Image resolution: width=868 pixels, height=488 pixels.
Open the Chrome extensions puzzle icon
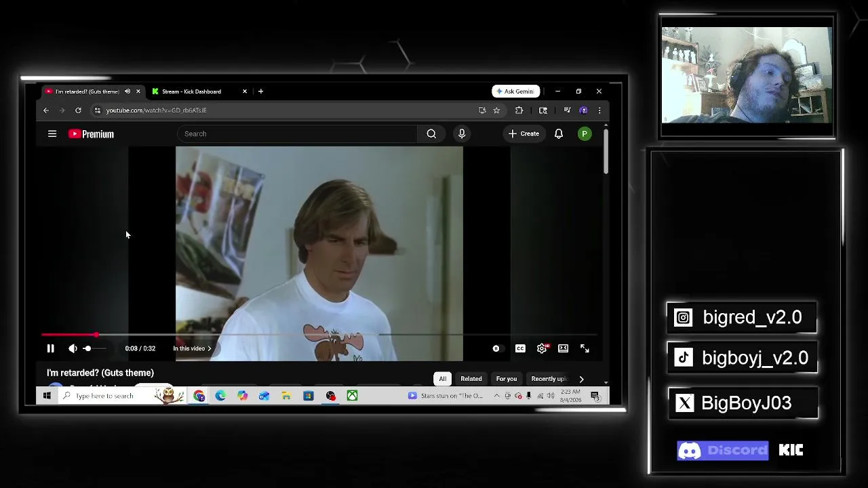pyautogui.click(x=519, y=110)
